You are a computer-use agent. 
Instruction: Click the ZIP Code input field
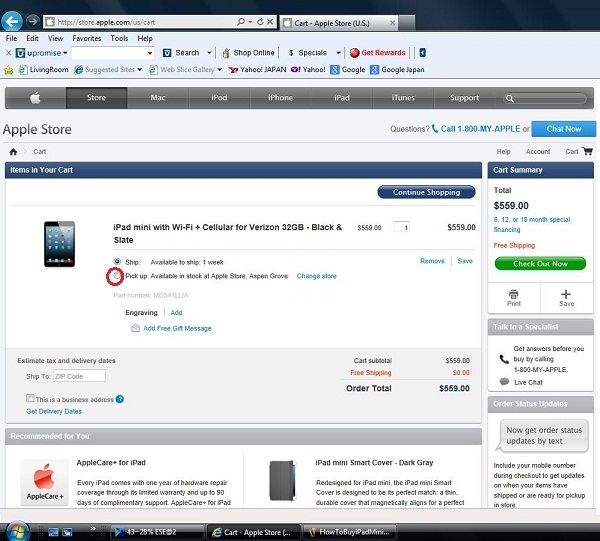[x=79, y=376]
